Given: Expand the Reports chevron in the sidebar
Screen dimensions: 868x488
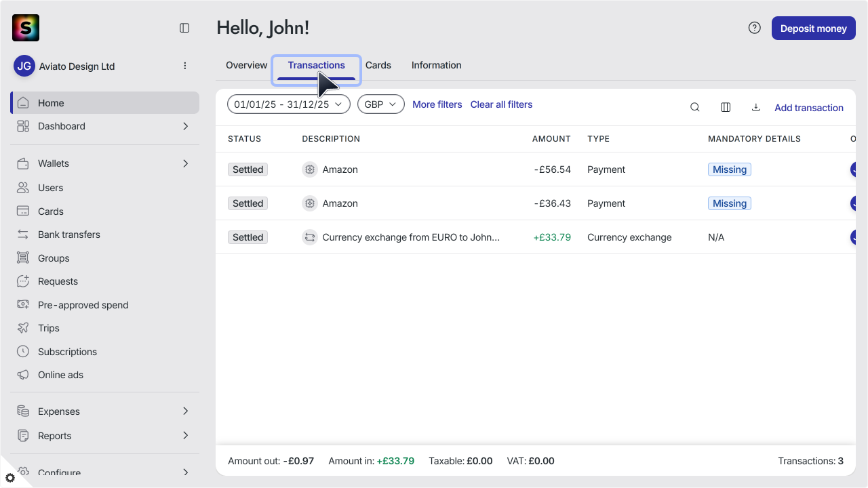Looking at the screenshot, I should point(185,436).
